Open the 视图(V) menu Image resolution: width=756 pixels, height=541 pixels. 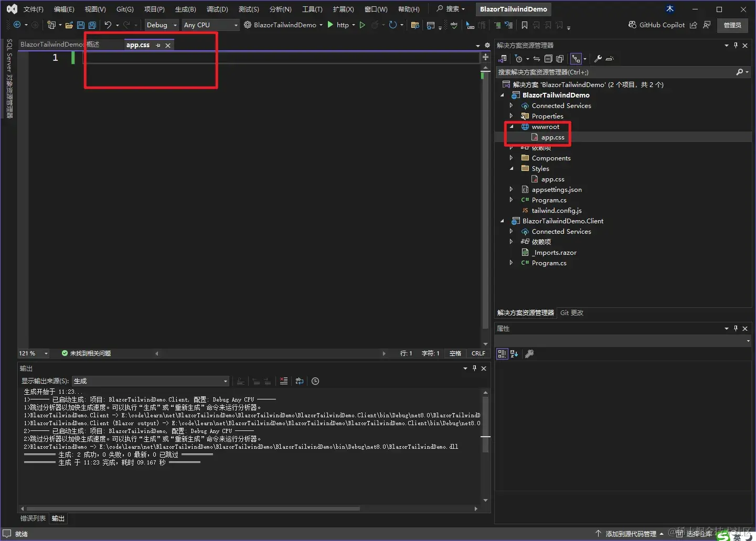pos(95,9)
